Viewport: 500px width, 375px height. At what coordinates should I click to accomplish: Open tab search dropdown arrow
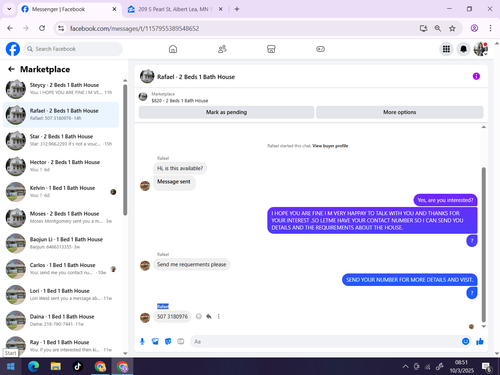(x=9, y=9)
